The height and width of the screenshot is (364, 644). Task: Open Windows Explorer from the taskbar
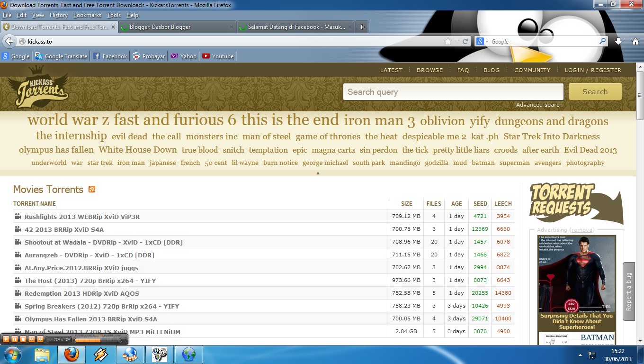(42, 354)
